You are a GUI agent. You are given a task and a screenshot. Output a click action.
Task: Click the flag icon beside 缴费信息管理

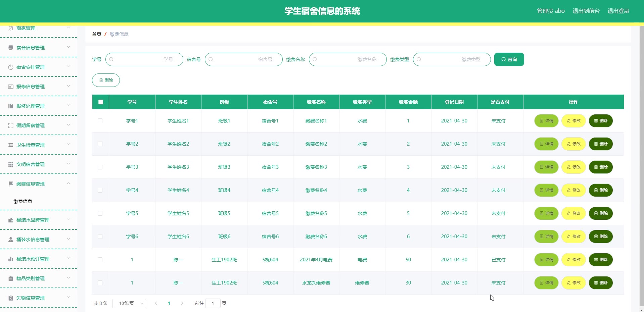click(x=11, y=184)
